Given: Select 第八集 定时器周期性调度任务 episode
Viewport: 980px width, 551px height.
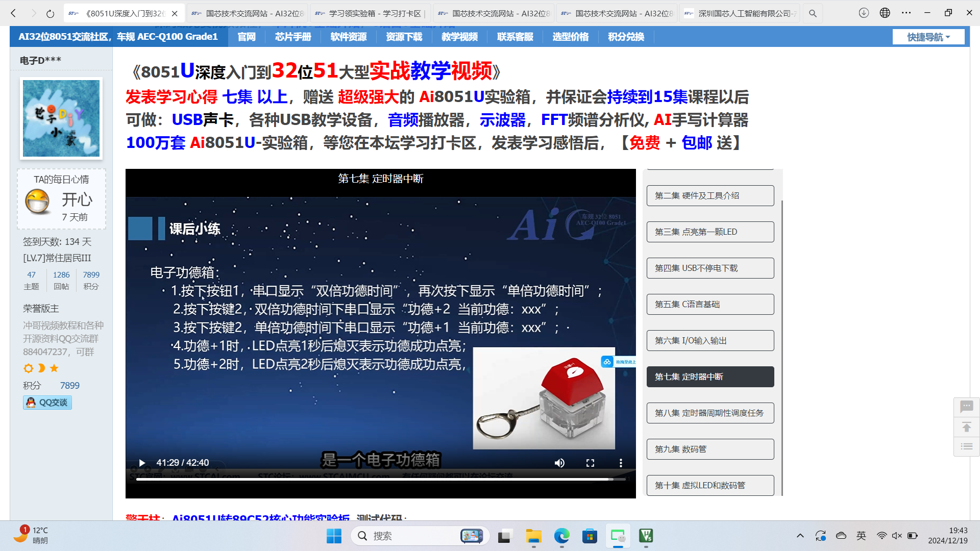Looking at the screenshot, I should (x=710, y=413).
